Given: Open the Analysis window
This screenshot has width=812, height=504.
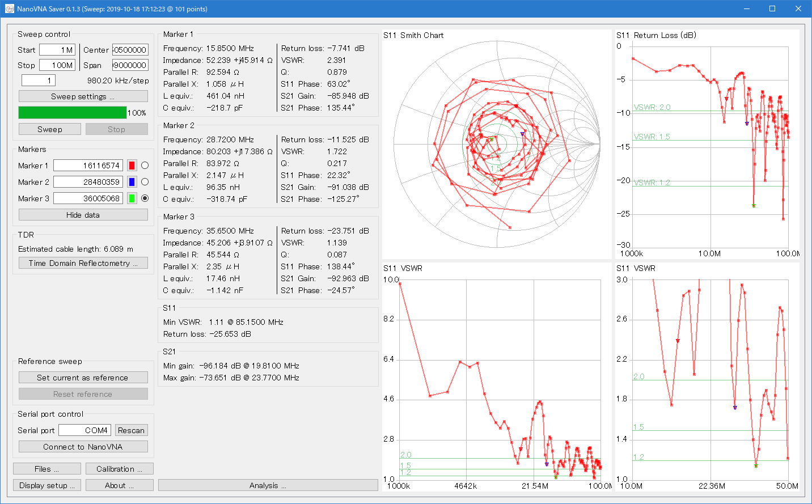Looking at the screenshot, I should click(x=268, y=485).
